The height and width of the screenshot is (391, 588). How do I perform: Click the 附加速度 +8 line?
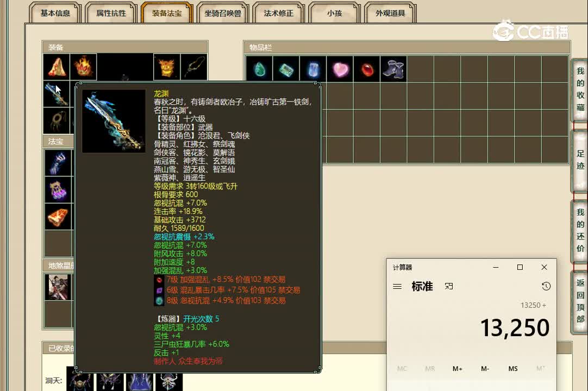(x=174, y=262)
